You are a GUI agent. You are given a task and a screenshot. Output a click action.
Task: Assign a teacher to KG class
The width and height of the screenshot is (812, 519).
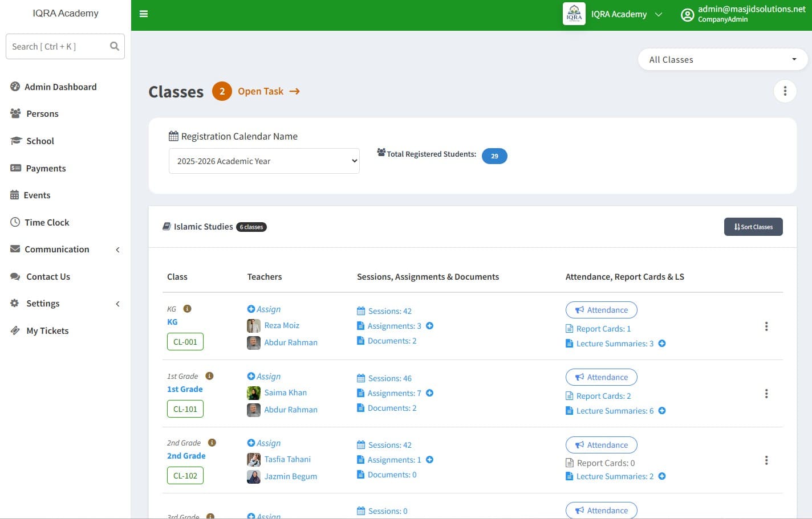(x=264, y=309)
